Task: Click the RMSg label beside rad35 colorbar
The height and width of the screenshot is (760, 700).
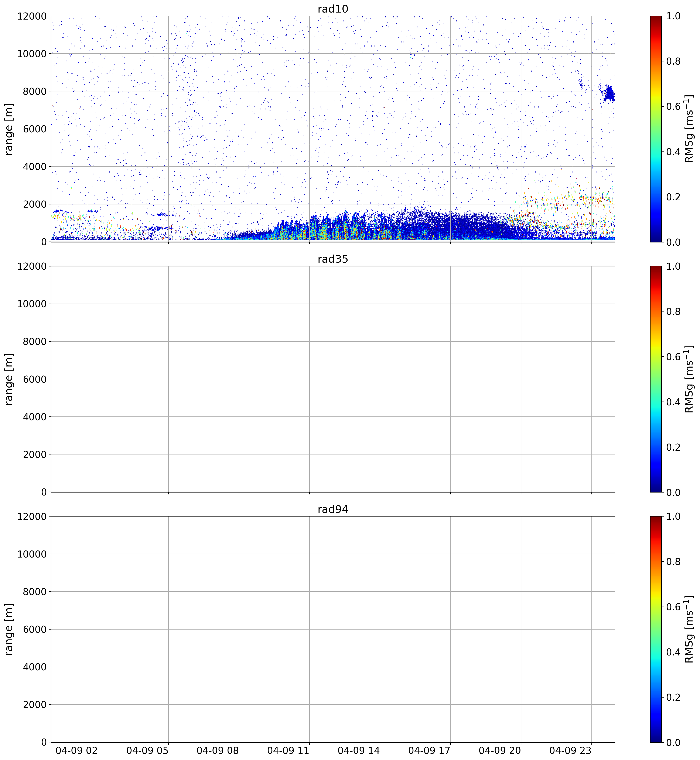Action: pos(689,379)
